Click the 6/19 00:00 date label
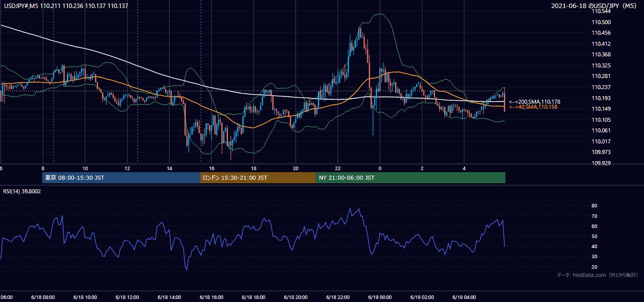 click(x=380, y=297)
